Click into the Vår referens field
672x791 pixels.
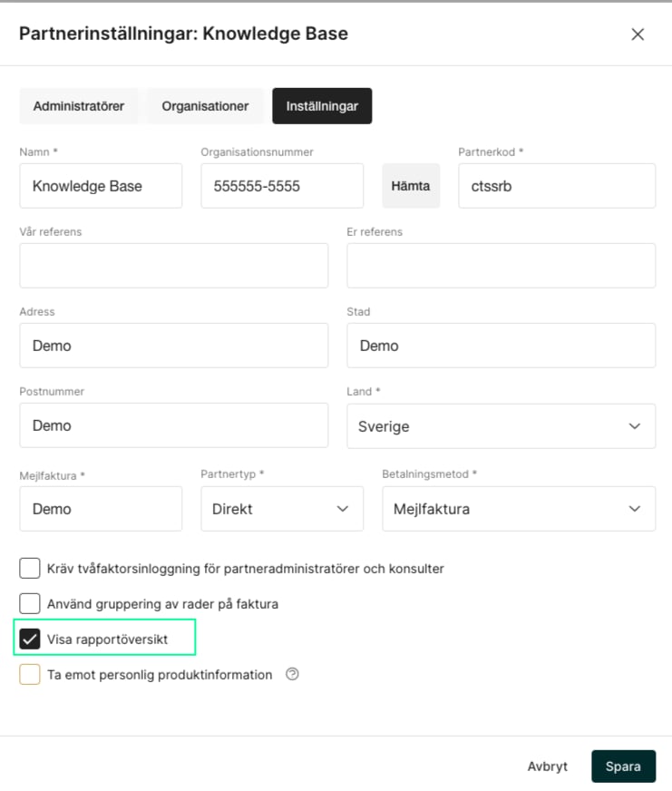[174, 266]
